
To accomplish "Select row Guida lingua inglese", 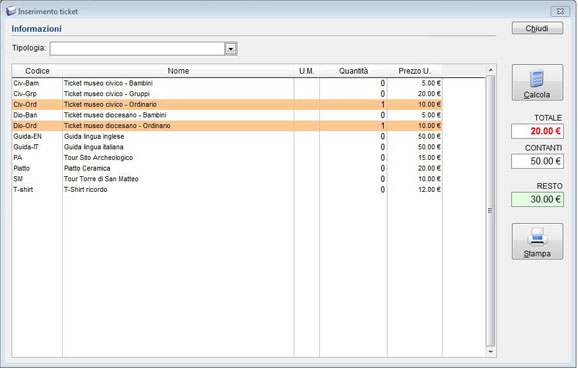I will [227, 136].
